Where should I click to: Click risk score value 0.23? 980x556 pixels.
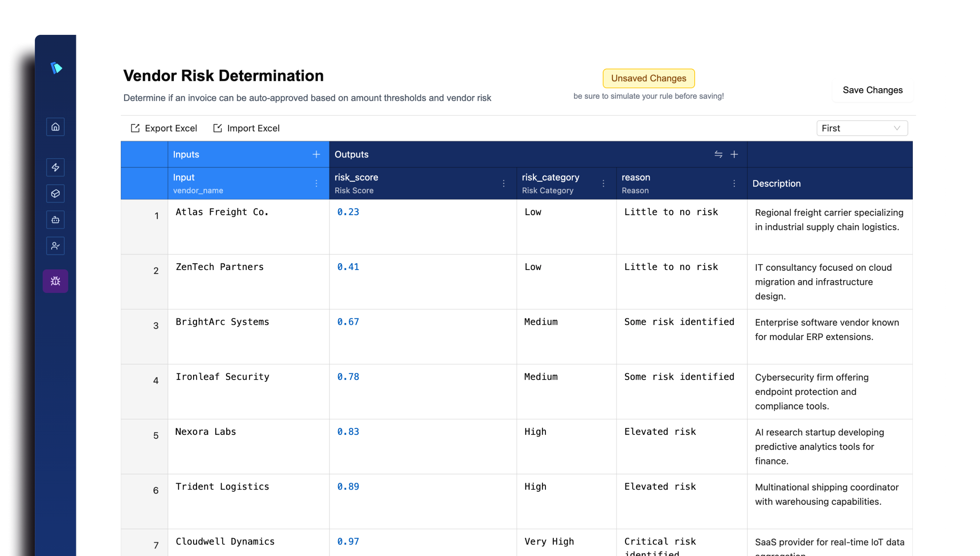tap(348, 212)
